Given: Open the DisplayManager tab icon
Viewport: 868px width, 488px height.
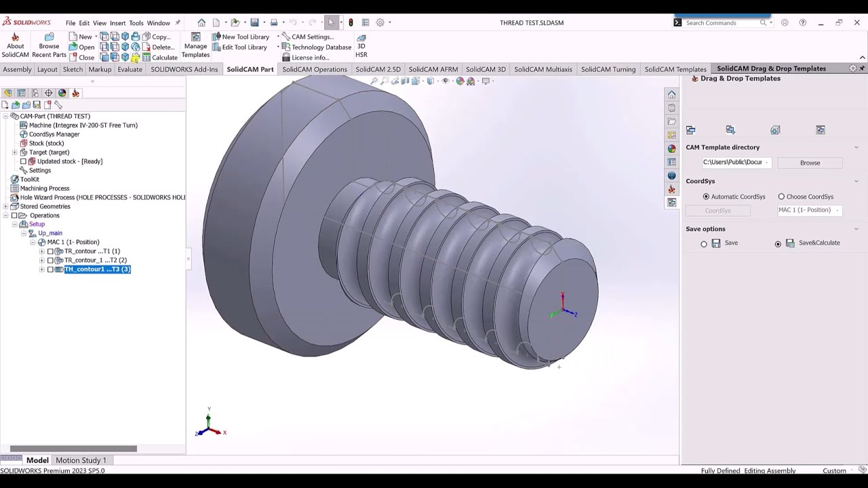Looking at the screenshot, I should (x=62, y=93).
